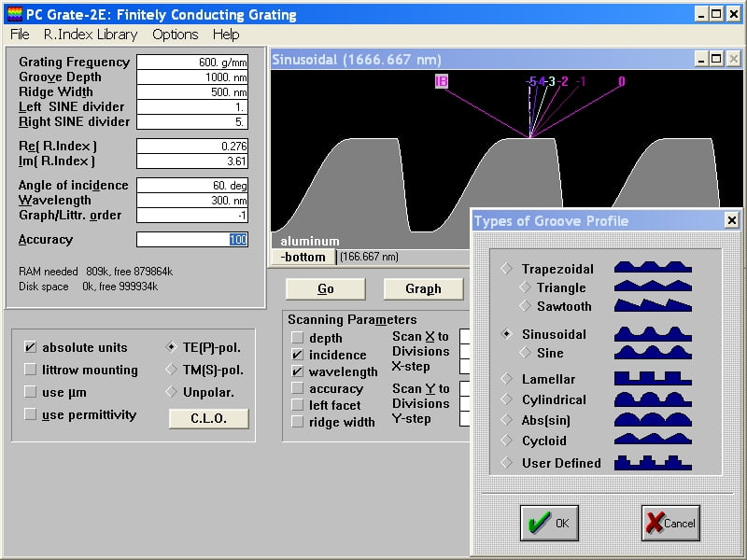Click the Go button
Viewport: 747px width, 560px height.
(326, 289)
